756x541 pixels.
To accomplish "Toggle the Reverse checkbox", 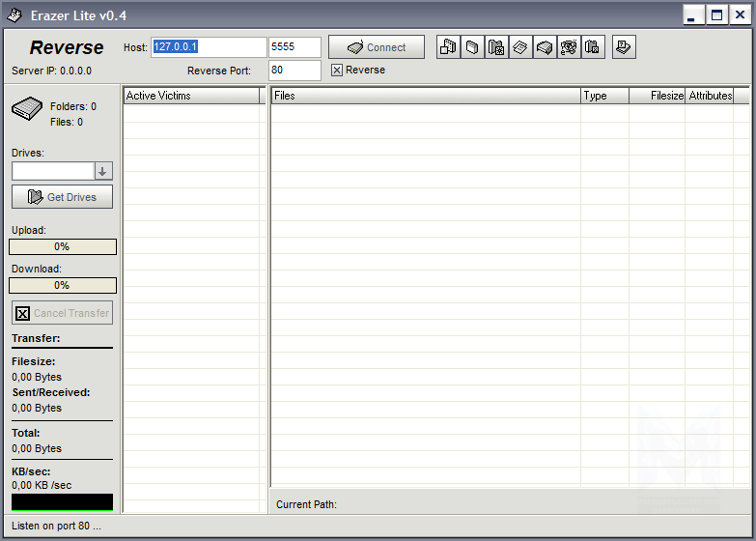I will pos(337,71).
